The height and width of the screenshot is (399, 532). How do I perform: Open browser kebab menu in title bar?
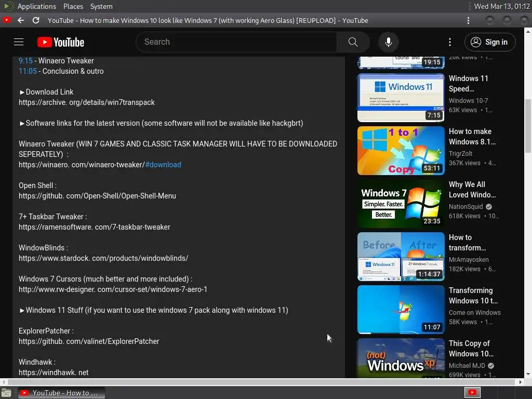468,20
